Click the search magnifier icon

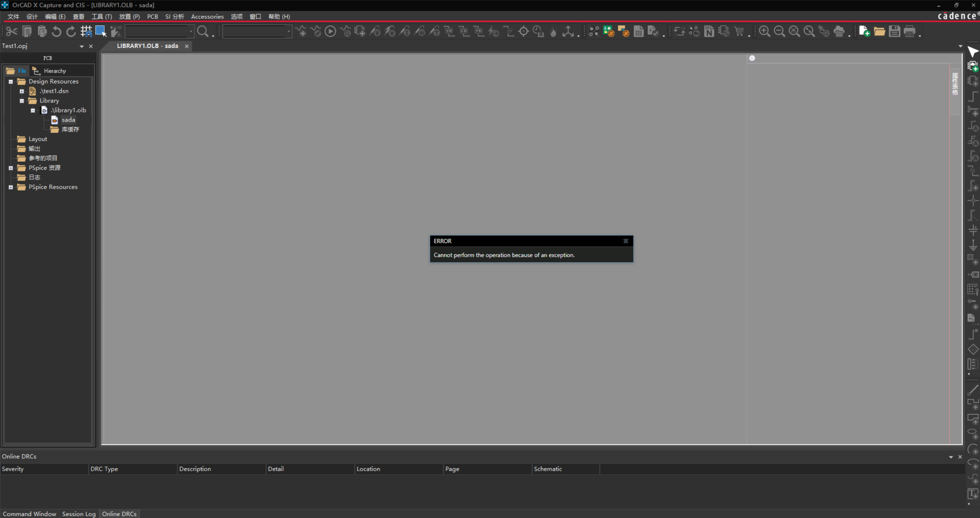pos(203,31)
